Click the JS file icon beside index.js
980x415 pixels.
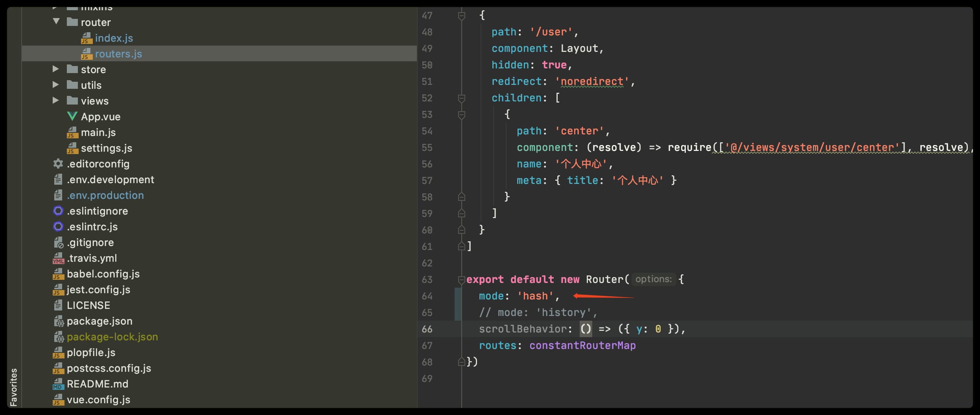(x=86, y=38)
